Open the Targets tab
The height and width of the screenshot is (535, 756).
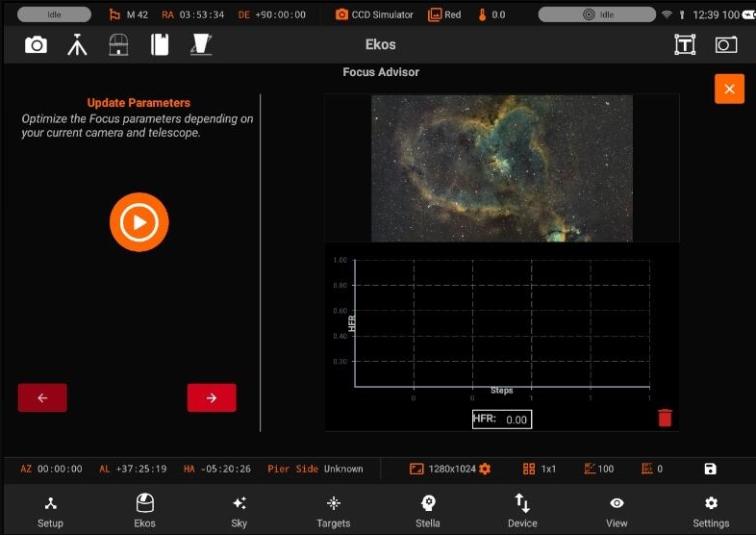[x=334, y=511]
